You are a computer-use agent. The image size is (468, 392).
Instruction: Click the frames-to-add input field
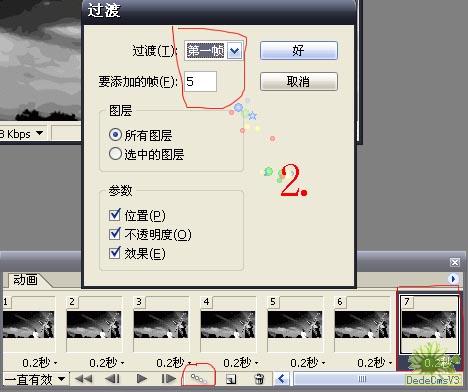click(x=200, y=81)
